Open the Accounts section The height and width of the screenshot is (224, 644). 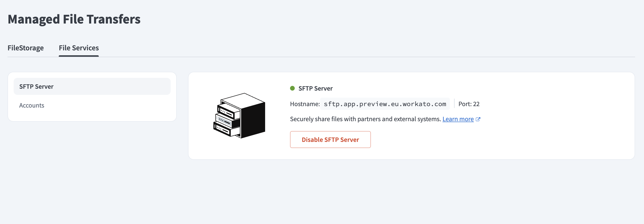(31, 105)
